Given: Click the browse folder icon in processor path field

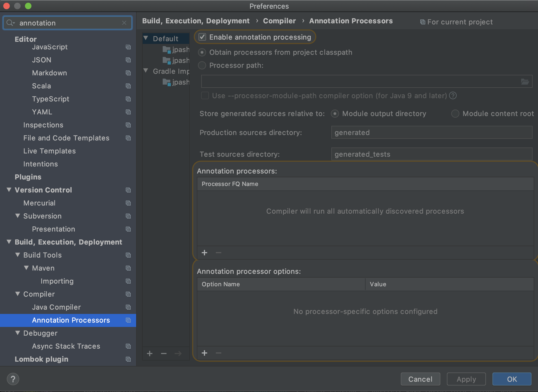Looking at the screenshot, I should click(525, 82).
